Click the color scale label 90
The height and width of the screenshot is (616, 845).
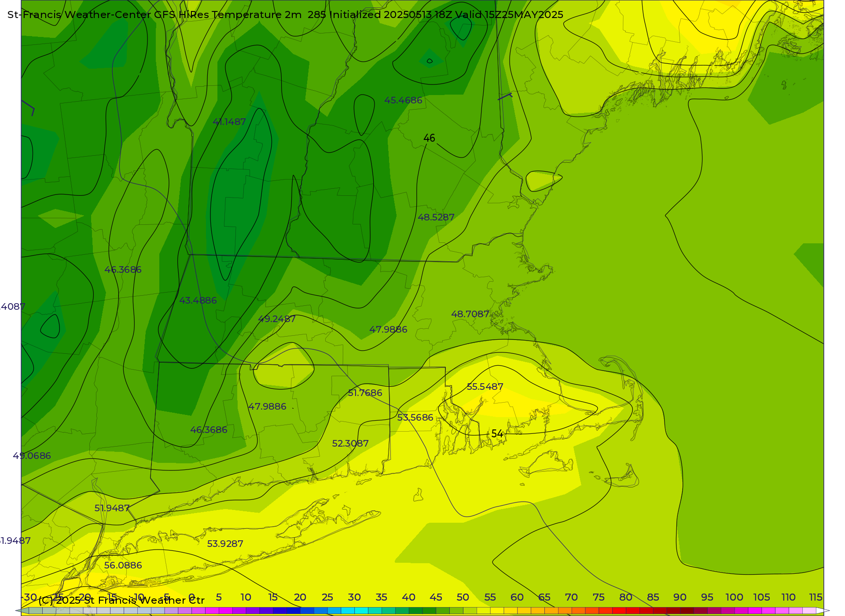[x=680, y=598]
